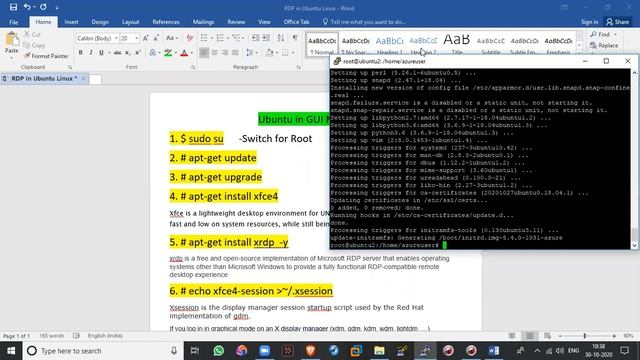Open the Office Tab ribbon tab
Screen dimensions: 640x360
click(296, 22)
